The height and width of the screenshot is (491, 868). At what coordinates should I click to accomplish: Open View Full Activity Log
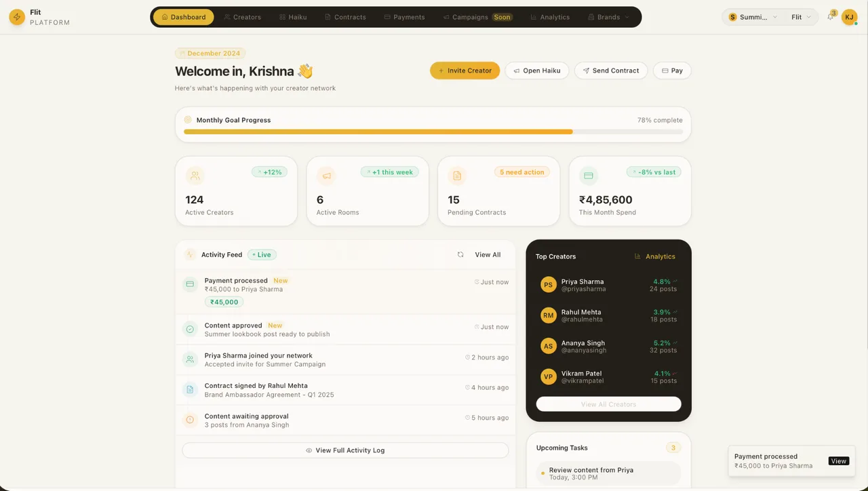345,450
